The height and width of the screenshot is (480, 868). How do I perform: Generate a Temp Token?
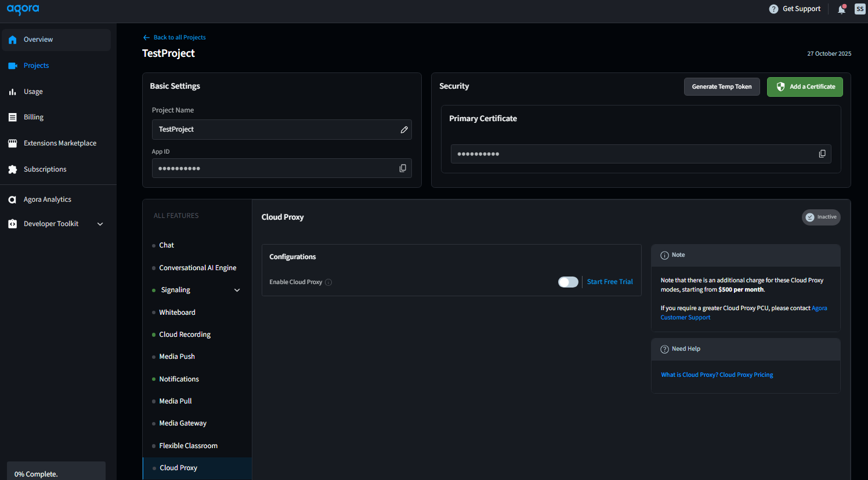point(722,86)
